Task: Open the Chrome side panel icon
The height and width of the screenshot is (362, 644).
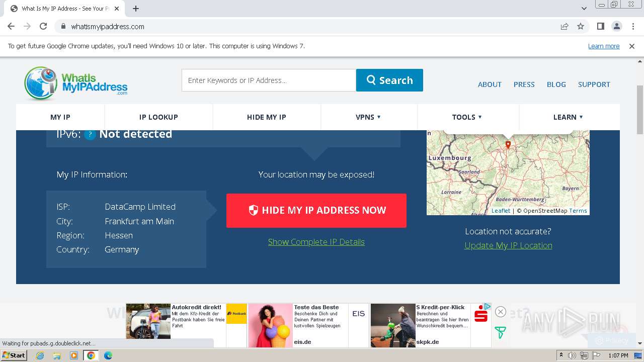Action: point(600,26)
